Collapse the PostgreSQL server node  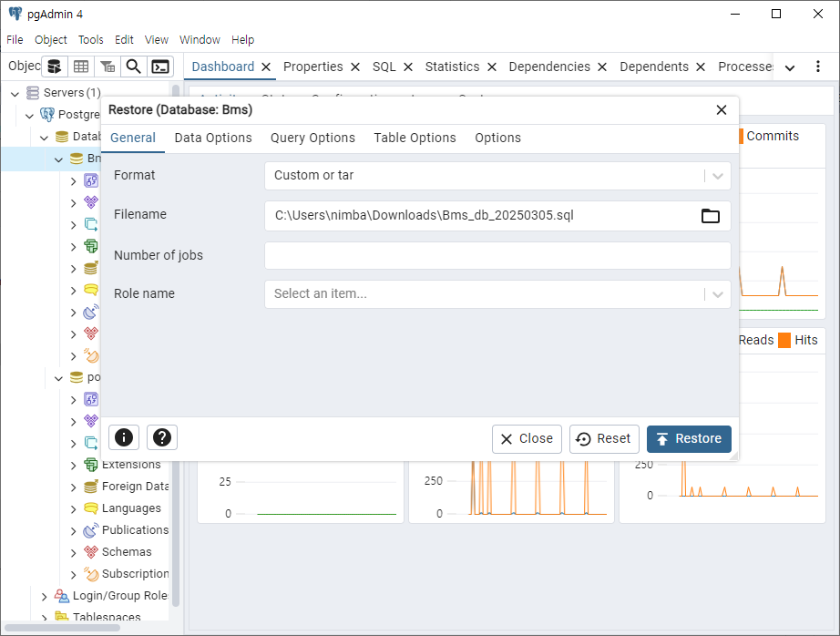29,116
